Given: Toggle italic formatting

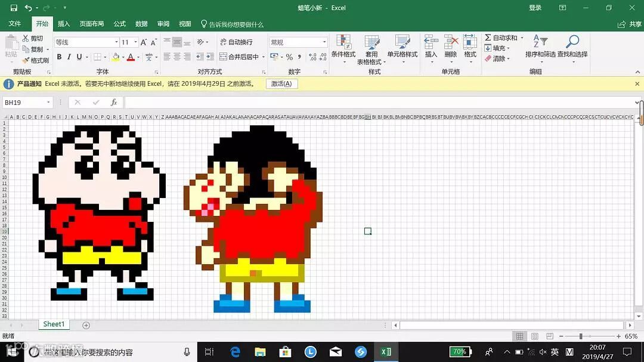Looking at the screenshot, I should (x=69, y=57).
